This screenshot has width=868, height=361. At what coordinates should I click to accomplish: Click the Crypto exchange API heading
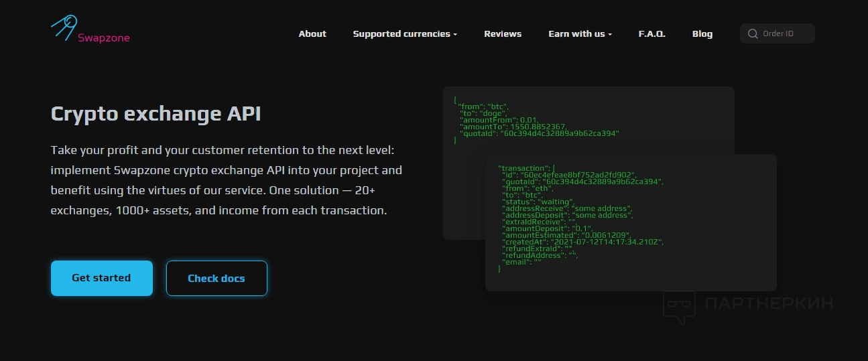[156, 114]
